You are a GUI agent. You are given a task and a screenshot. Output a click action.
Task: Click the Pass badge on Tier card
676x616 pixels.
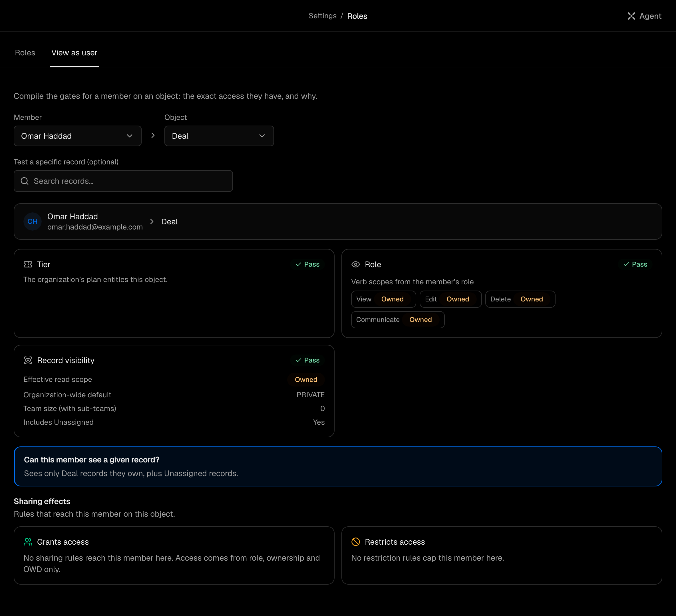(307, 264)
